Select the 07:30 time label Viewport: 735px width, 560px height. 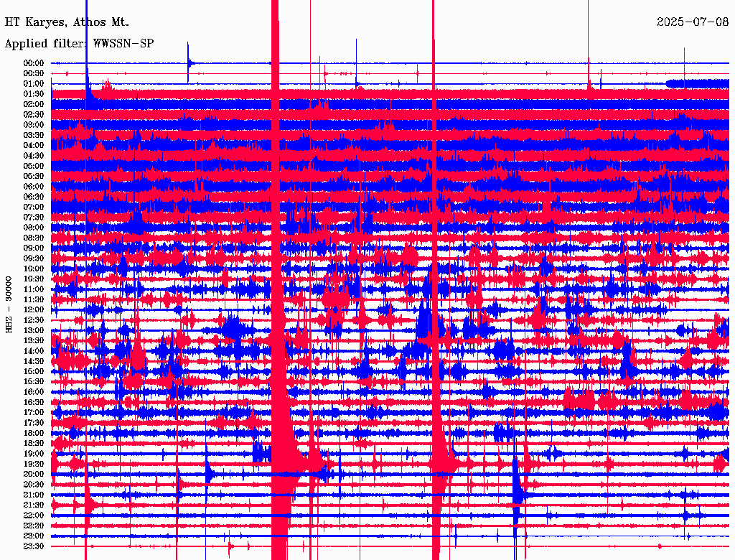(34, 218)
